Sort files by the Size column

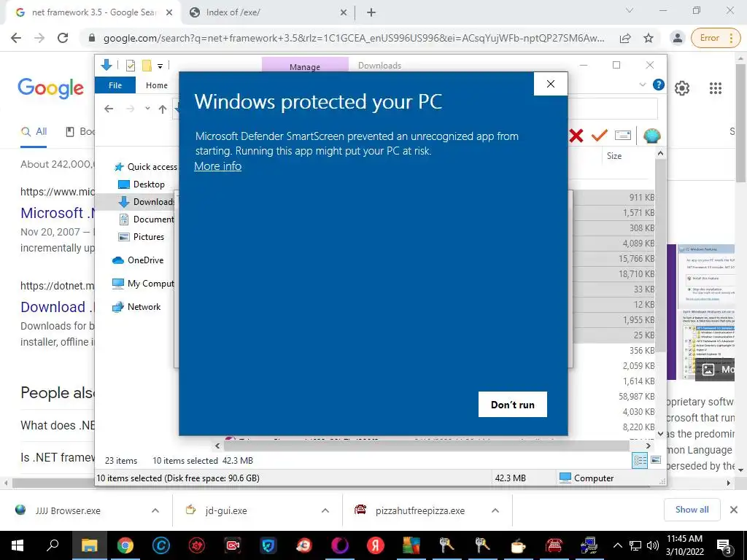(x=614, y=156)
